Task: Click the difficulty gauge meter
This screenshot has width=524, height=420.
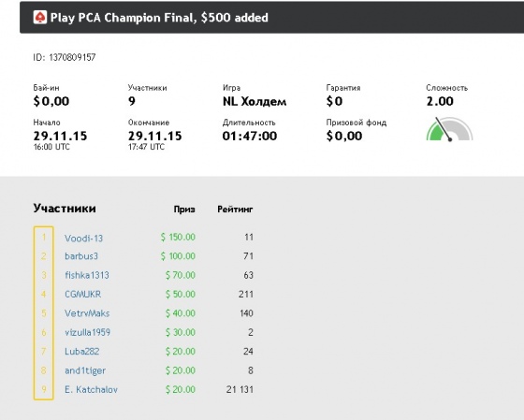Action: click(x=449, y=129)
